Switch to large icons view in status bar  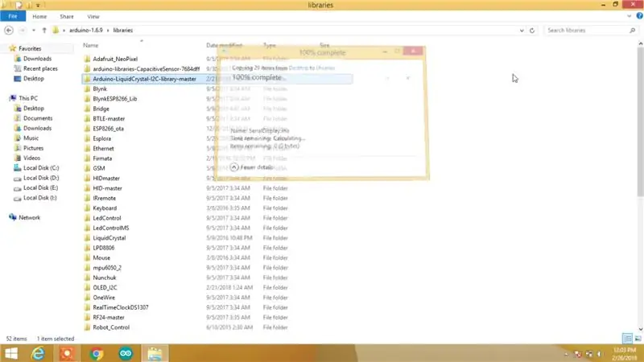tap(638, 339)
